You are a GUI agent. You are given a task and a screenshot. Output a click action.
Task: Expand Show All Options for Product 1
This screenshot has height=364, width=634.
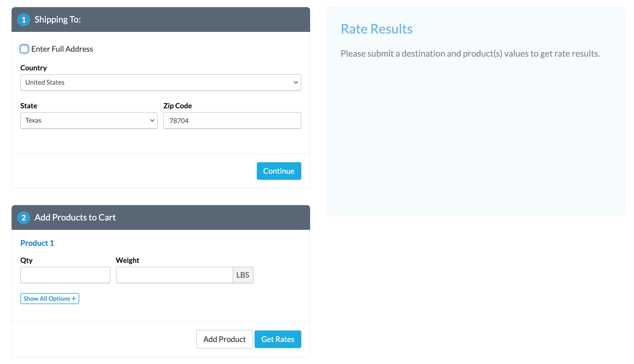pyautogui.click(x=49, y=298)
